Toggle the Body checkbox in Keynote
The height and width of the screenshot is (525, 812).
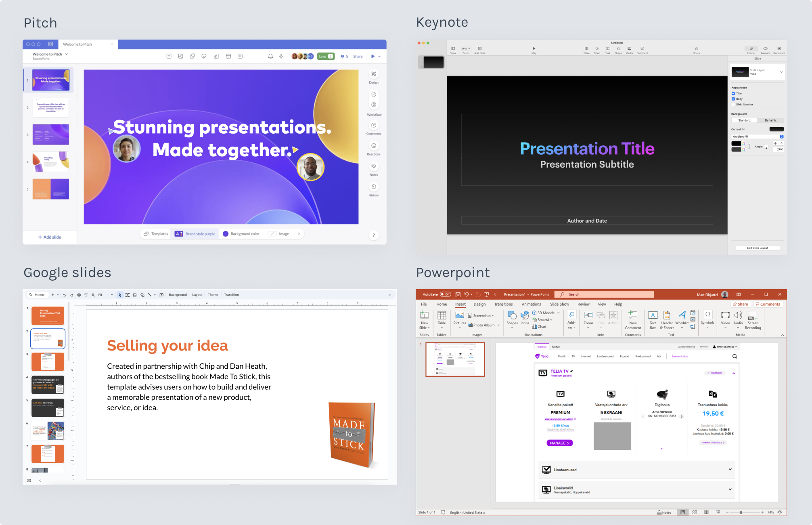[x=733, y=99]
